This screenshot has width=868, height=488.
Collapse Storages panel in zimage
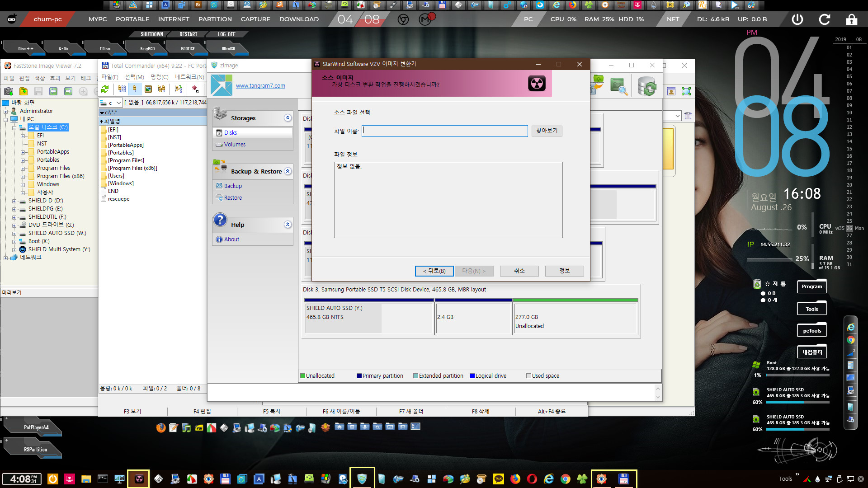pyautogui.click(x=288, y=118)
